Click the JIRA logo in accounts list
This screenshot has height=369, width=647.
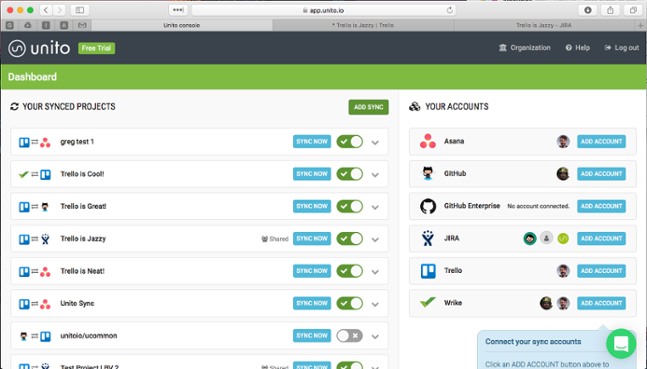point(427,238)
